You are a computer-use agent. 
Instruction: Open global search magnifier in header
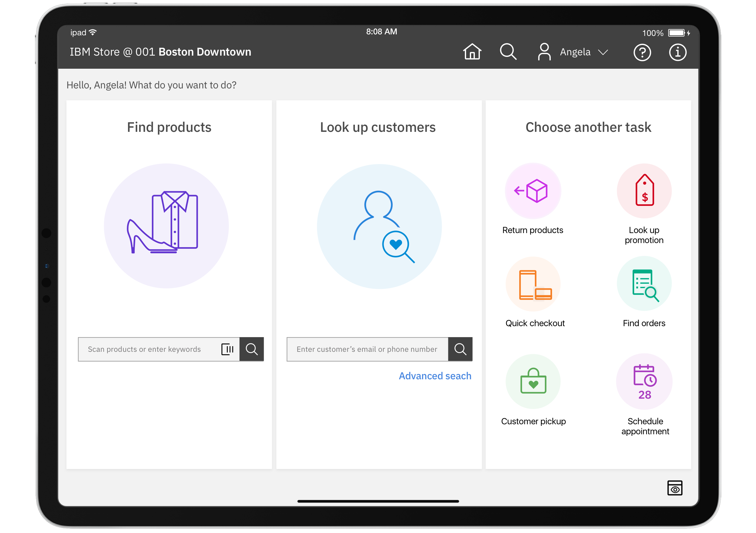508,52
